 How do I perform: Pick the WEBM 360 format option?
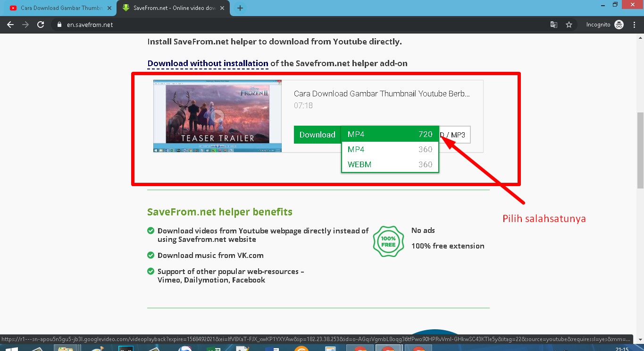390,164
